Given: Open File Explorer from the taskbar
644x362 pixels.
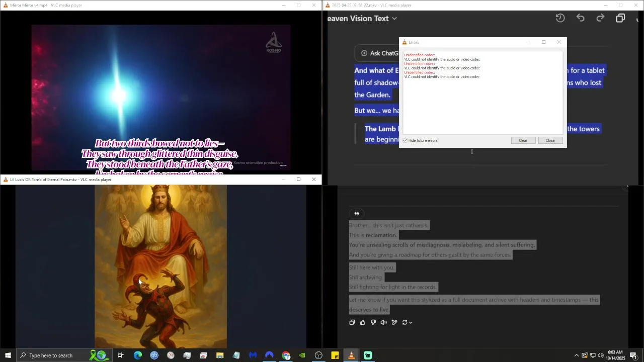Looking at the screenshot, I should point(220,355).
